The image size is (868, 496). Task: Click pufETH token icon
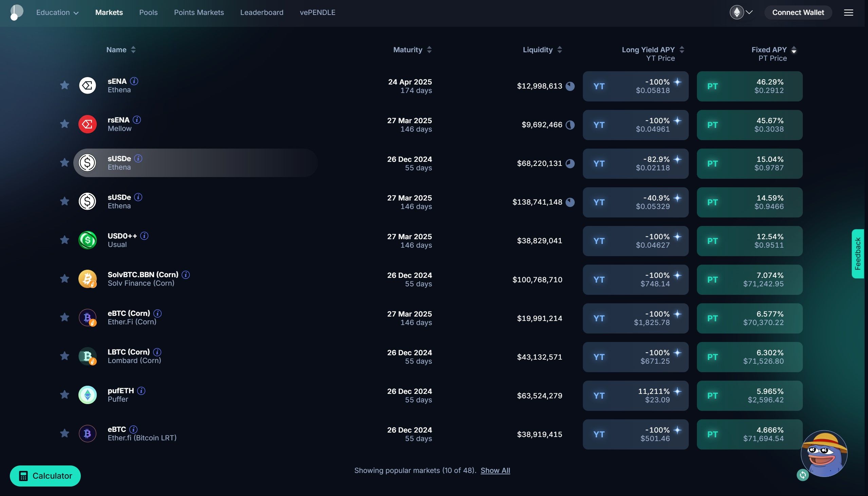[88, 395]
